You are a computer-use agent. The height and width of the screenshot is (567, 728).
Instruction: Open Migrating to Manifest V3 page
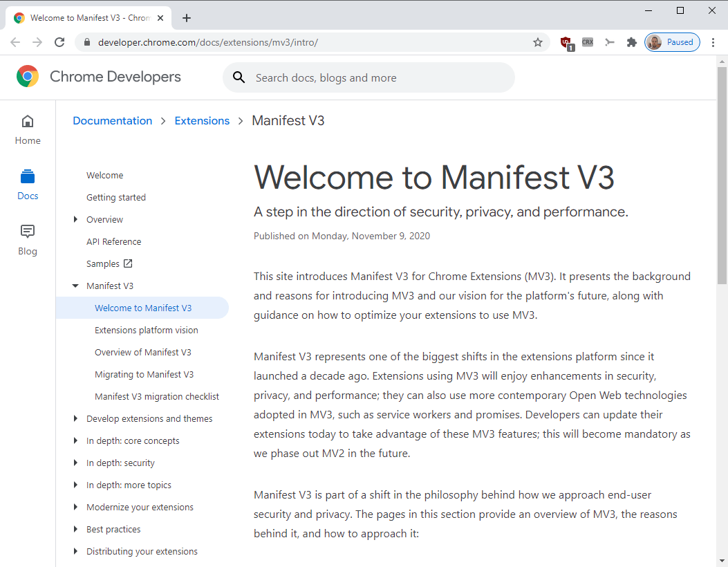(x=144, y=374)
